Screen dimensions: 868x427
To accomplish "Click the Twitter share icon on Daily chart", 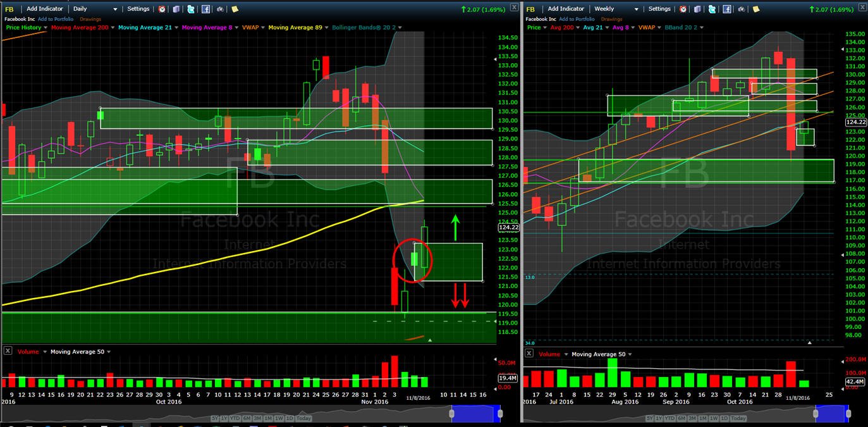I will [191, 9].
